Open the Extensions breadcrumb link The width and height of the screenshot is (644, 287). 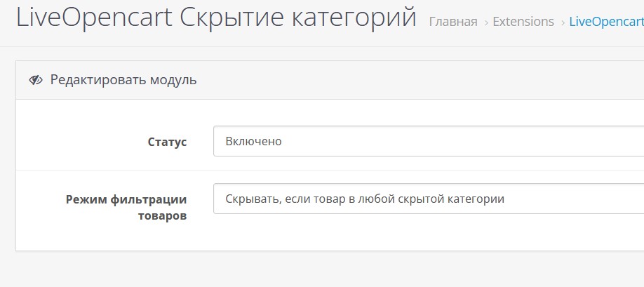[523, 21]
